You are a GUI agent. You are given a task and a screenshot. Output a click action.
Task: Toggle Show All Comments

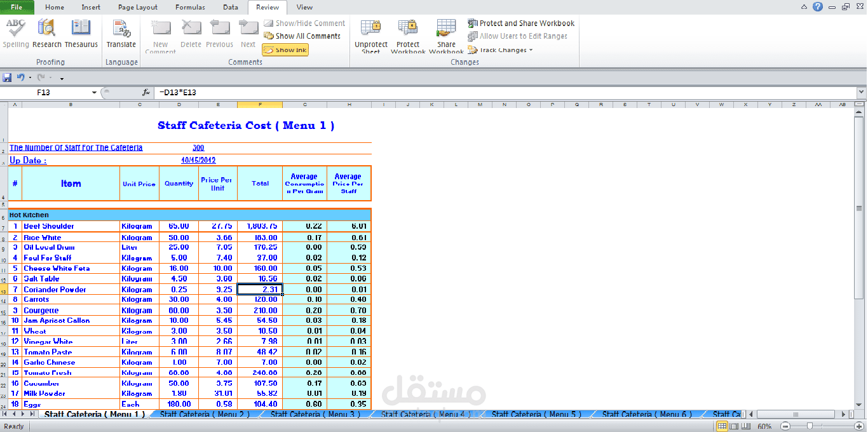(302, 36)
